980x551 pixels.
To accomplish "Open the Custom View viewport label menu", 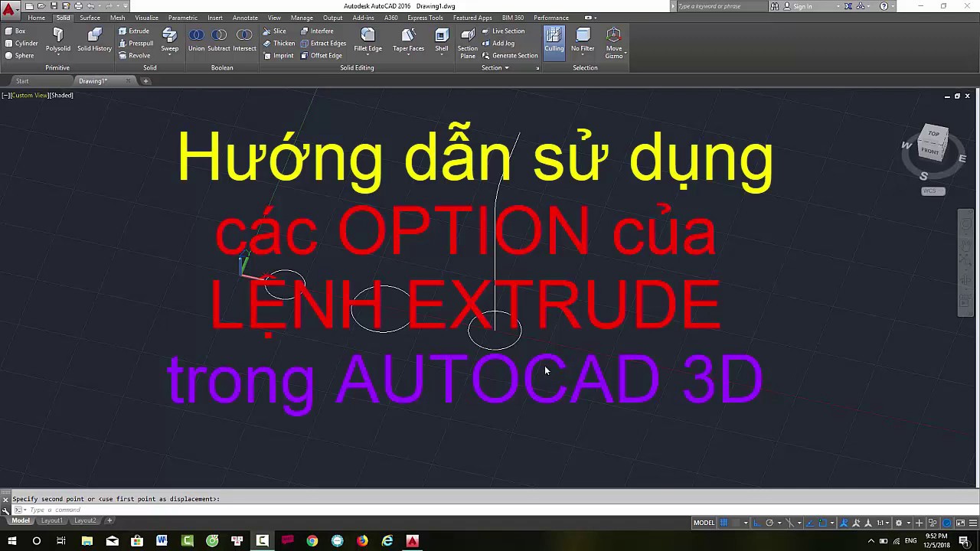I will pyautogui.click(x=31, y=96).
